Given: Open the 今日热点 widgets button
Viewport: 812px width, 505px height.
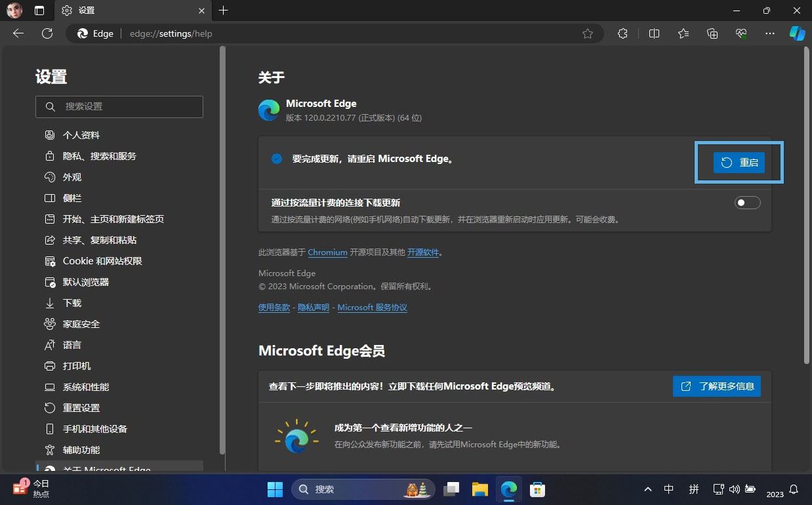Looking at the screenshot, I should pos(32,489).
